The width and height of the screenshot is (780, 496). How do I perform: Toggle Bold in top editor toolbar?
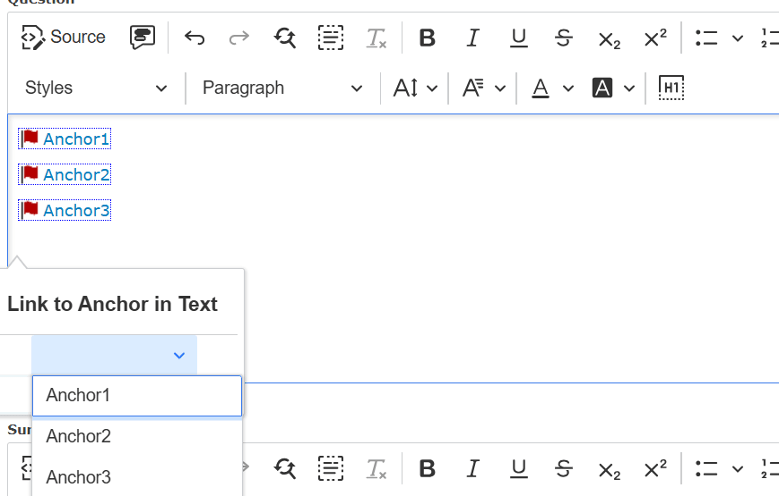pyautogui.click(x=427, y=38)
